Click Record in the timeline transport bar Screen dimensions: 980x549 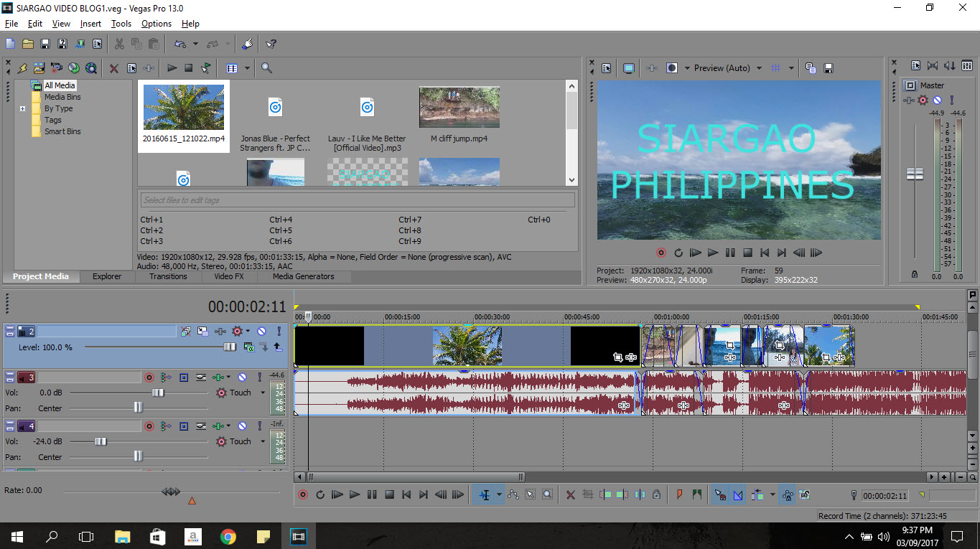pos(303,494)
